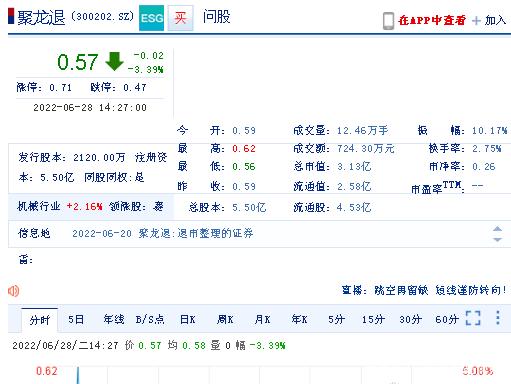The width and height of the screenshot is (511, 384).
Task: Click the 最低 value 0.56
Action: 244,166
